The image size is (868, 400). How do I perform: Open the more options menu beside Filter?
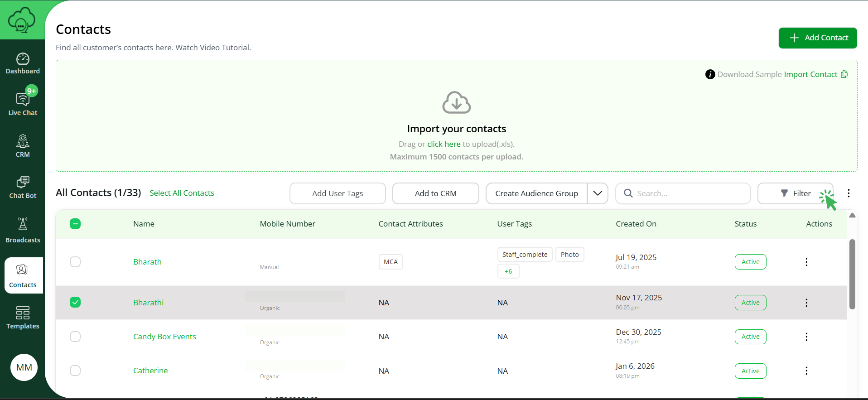click(849, 193)
